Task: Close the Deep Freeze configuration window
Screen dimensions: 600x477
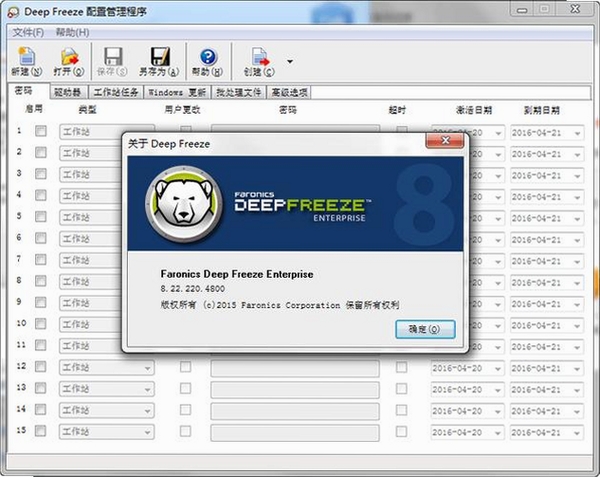Action: point(575,9)
